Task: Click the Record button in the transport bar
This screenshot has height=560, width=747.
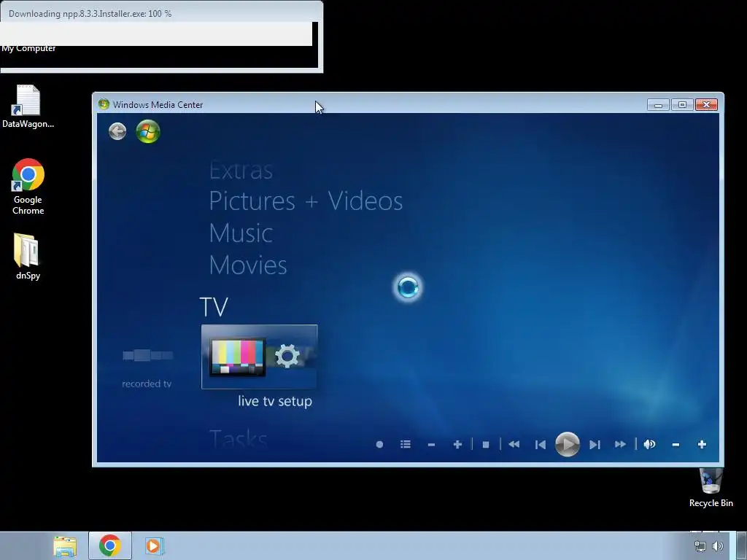Action: [379, 444]
